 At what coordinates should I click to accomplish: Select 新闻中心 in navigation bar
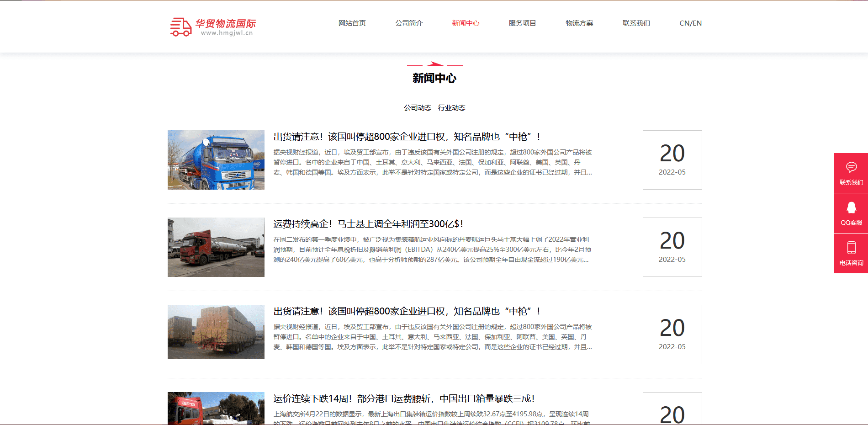(466, 23)
